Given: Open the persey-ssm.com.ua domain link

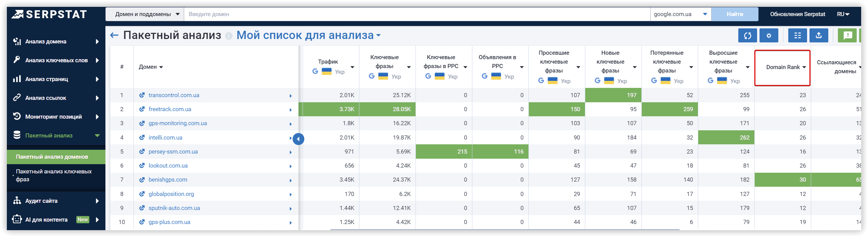Looking at the screenshot, I should tap(173, 152).
